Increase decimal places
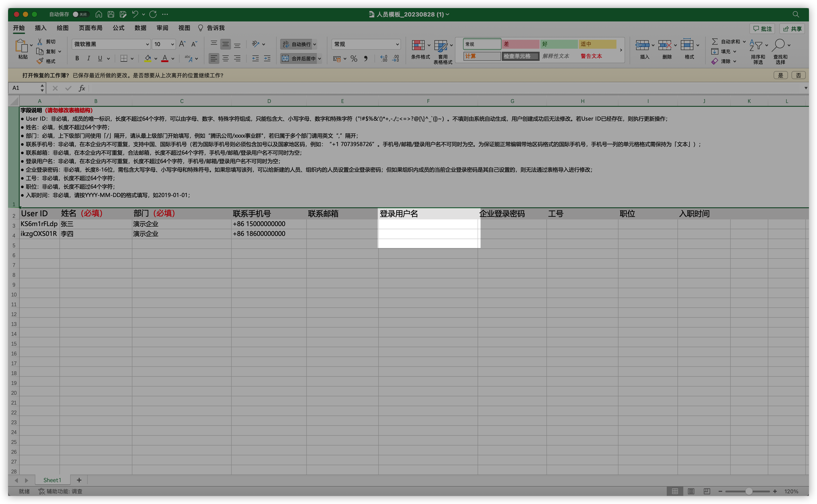The height and width of the screenshot is (504, 817). pos(384,59)
